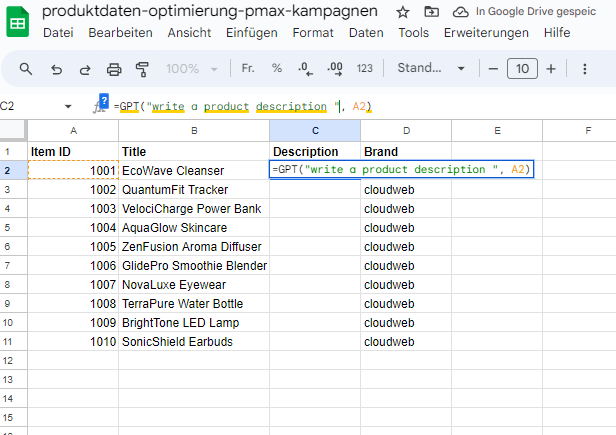Open the Erweiterungen menu
The image size is (616, 435).
(x=486, y=33)
